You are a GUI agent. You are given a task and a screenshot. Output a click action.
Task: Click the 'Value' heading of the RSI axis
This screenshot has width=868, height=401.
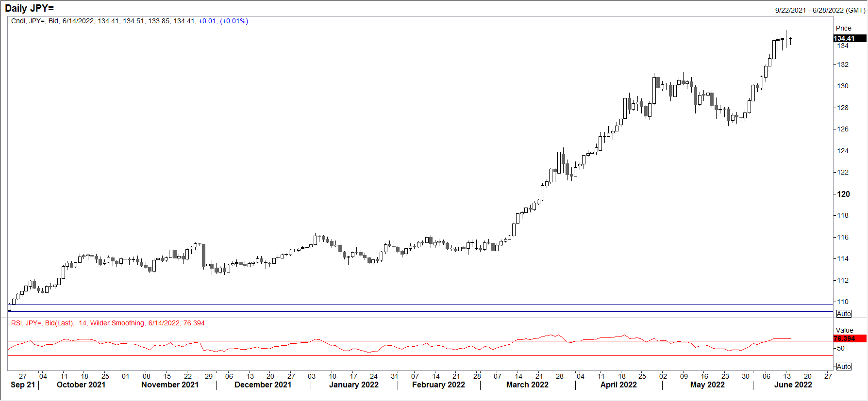pyautogui.click(x=845, y=330)
